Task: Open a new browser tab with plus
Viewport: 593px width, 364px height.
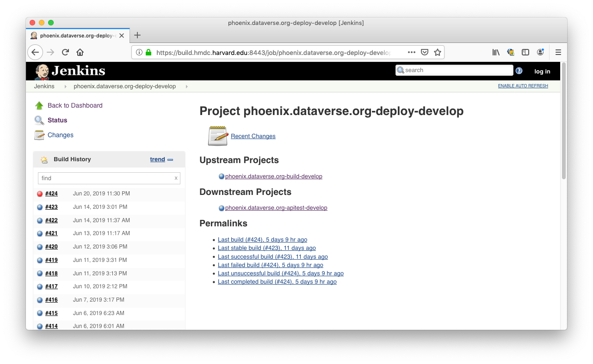Action: tap(137, 35)
